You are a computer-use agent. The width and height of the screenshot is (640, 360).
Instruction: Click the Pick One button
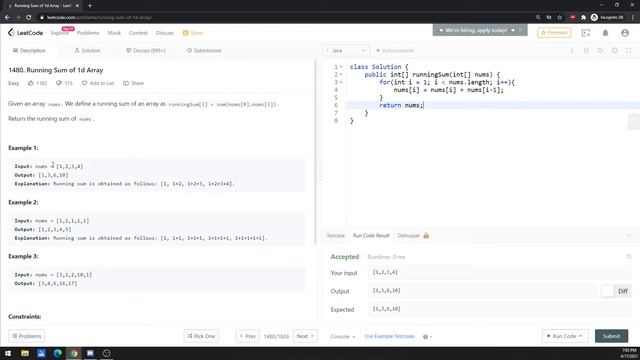point(201,336)
